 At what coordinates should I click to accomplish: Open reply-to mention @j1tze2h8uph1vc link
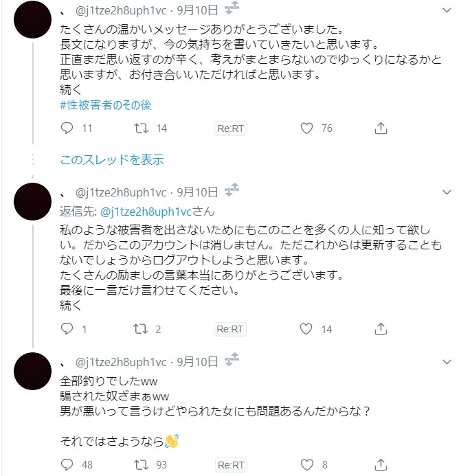(x=137, y=211)
